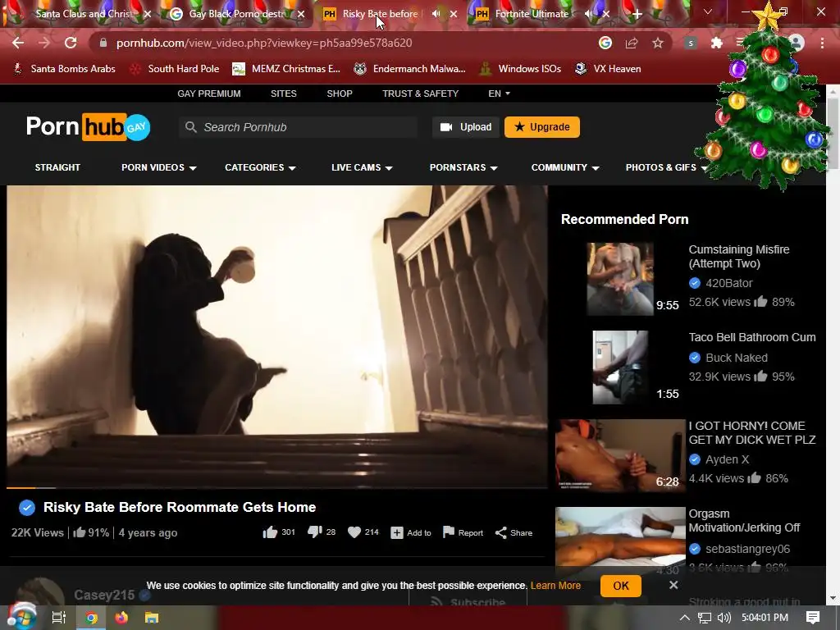Open TRUST & SAFETY page
This screenshot has height=630, width=840.
pyautogui.click(x=421, y=94)
